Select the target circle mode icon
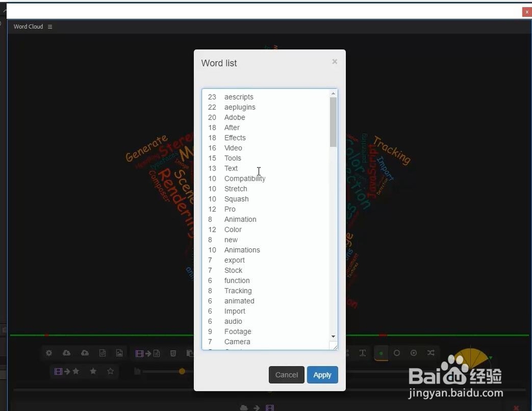Image resolution: width=532 pixels, height=411 pixels. click(413, 353)
